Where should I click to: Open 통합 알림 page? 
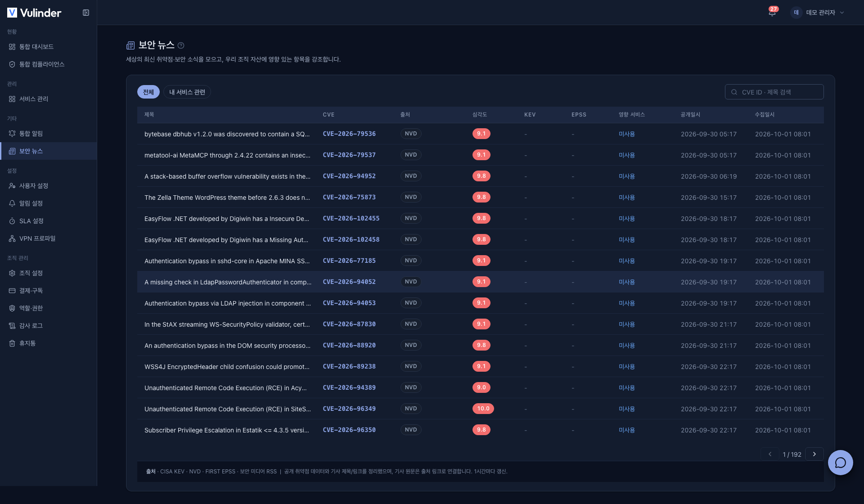coord(48,134)
